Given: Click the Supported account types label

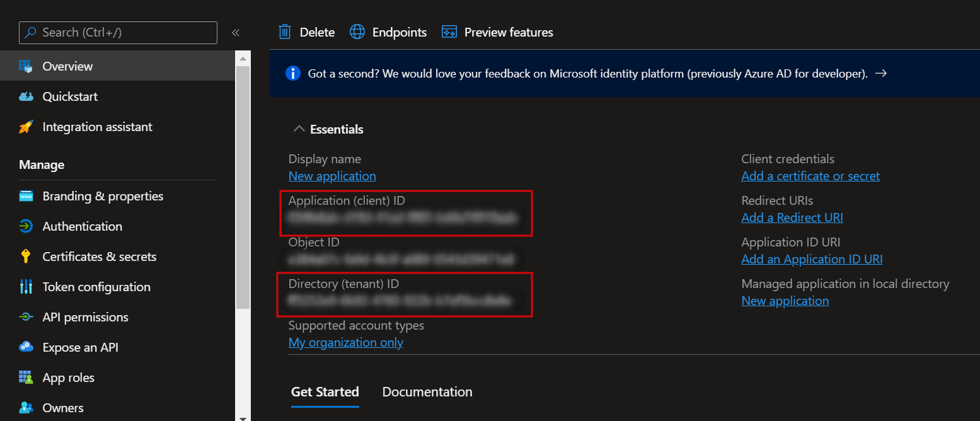Looking at the screenshot, I should pos(356,325).
